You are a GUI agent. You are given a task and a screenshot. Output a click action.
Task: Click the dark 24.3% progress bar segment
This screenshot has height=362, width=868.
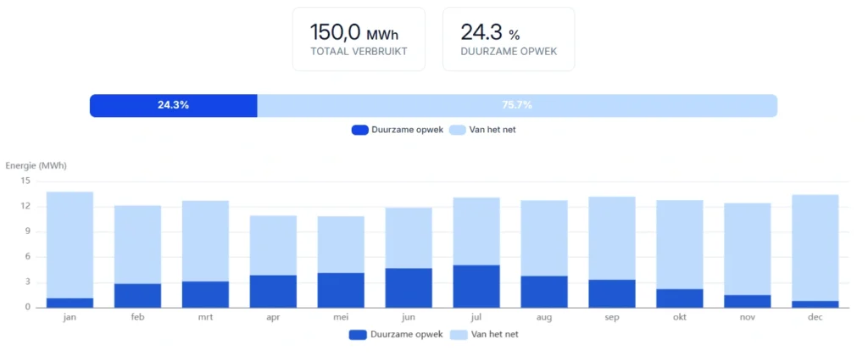173,105
